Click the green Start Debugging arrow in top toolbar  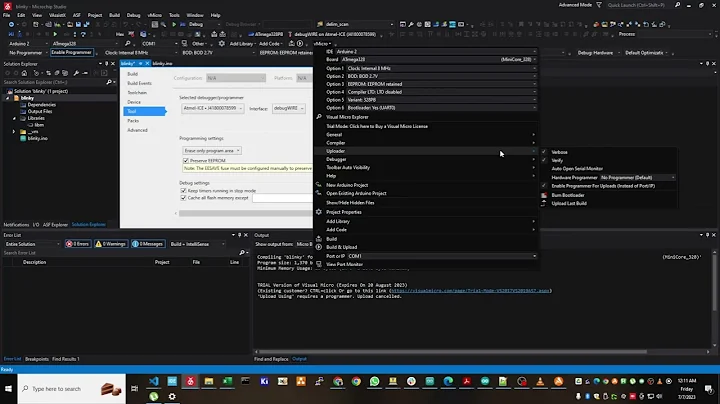coord(174,24)
